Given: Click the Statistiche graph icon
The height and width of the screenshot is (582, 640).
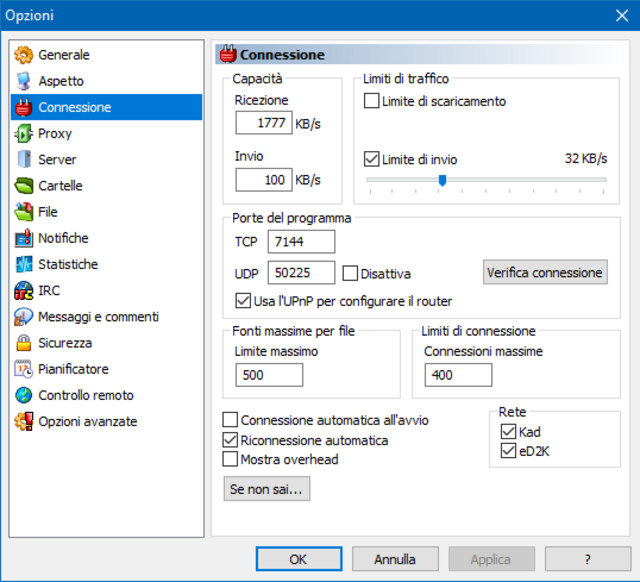Looking at the screenshot, I should click(23, 264).
